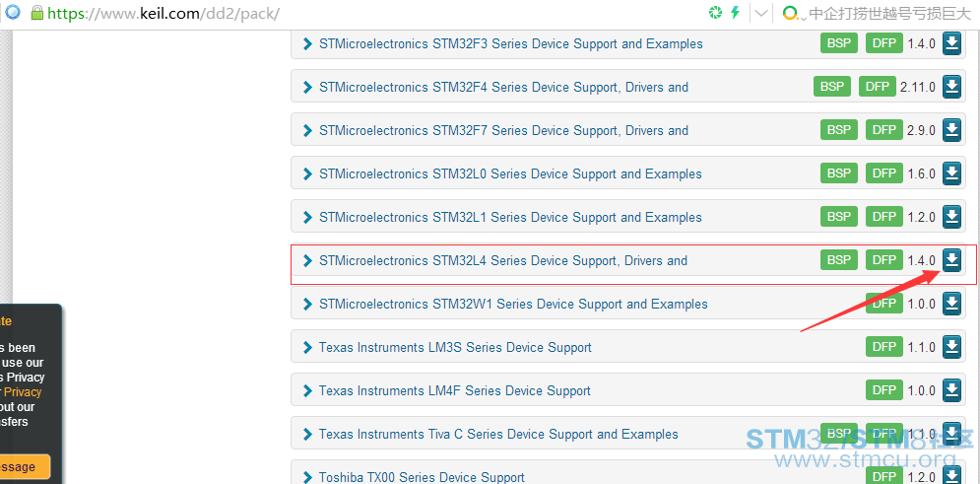
Task: Click DFP badge on LM3S row
Action: coord(884,346)
